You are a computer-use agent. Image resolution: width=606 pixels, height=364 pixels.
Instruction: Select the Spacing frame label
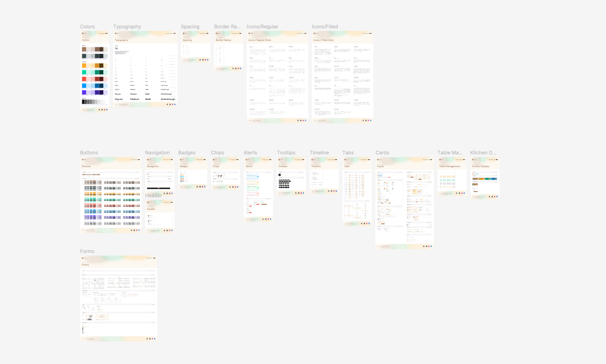coord(190,27)
